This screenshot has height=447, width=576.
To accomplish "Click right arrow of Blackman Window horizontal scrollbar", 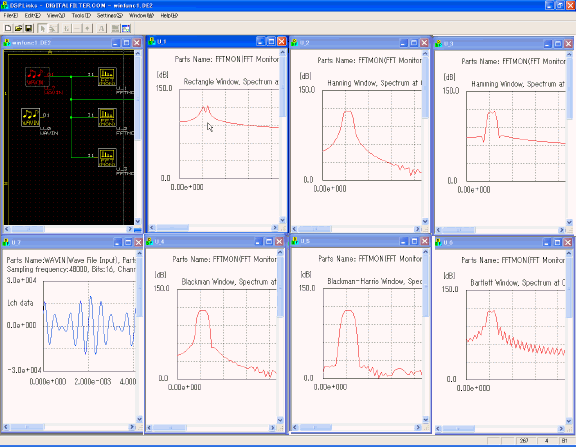I will click(272, 428).
